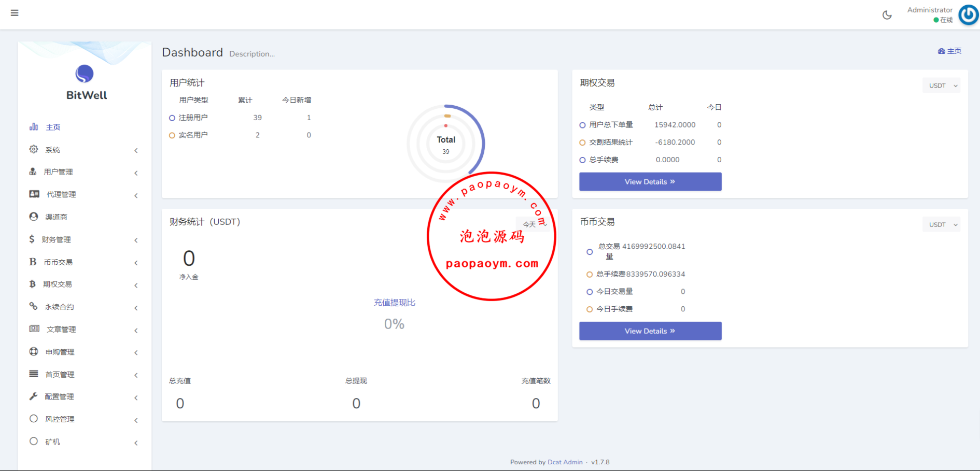
Task: Click View Details under 币币交易
Action: click(x=650, y=331)
